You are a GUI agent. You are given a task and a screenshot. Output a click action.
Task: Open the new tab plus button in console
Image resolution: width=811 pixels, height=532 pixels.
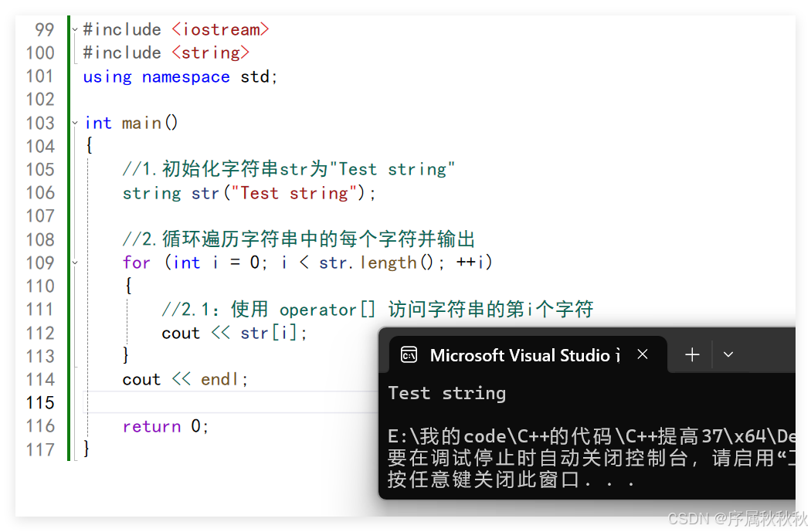(x=692, y=354)
